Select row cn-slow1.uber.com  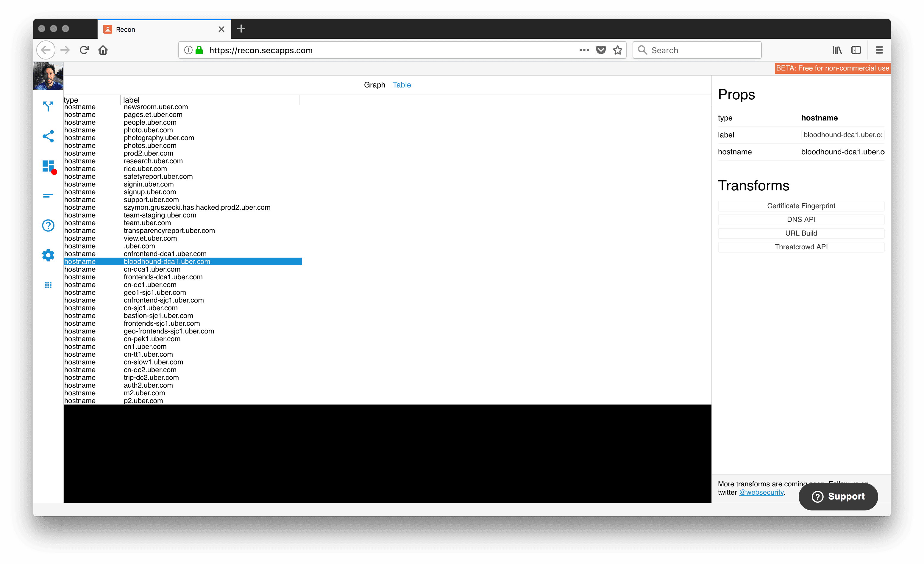[x=182, y=362]
